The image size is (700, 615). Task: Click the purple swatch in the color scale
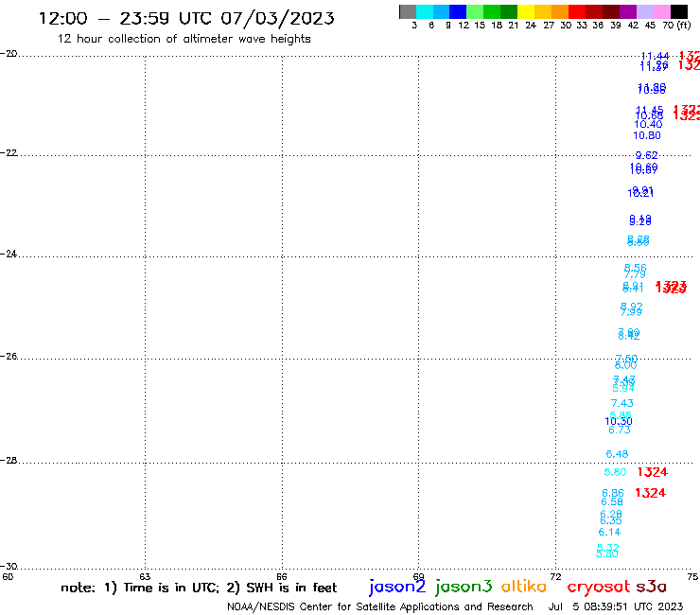click(628, 11)
